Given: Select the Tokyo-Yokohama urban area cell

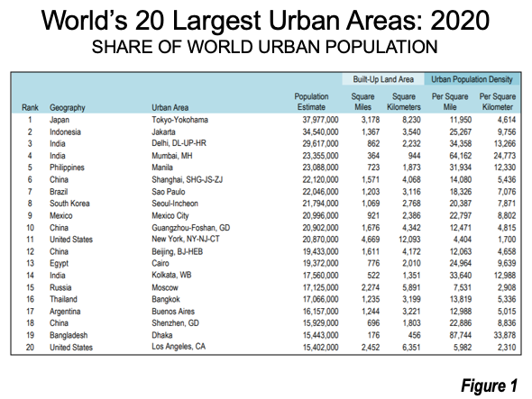Looking at the screenshot, I should [179, 120].
